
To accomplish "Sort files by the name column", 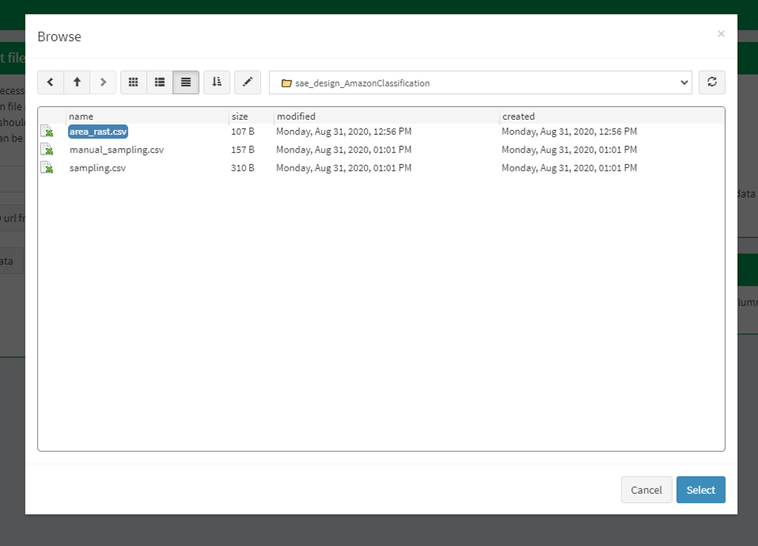I will (81, 117).
